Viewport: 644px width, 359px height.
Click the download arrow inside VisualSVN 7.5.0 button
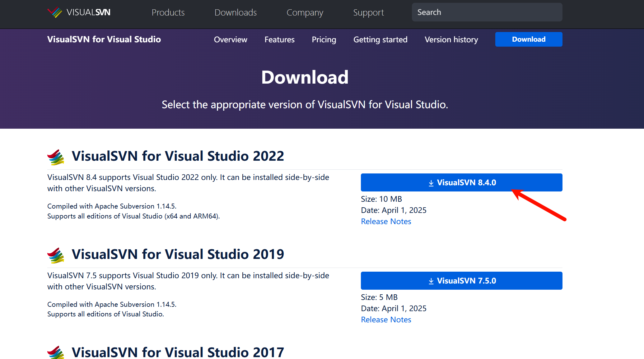click(x=431, y=281)
